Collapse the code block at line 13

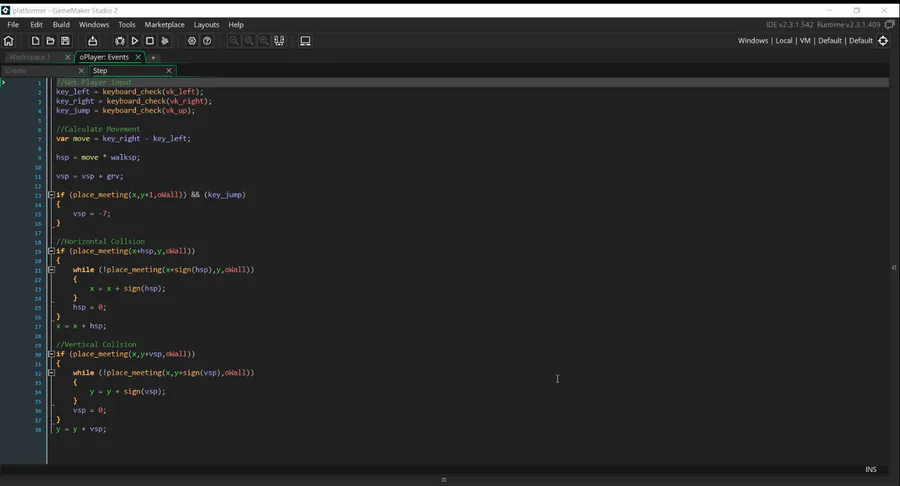click(x=51, y=195)
